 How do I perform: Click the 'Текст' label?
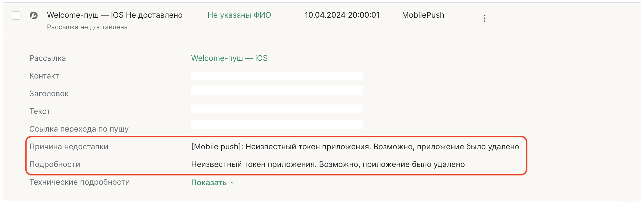[40, 111]
